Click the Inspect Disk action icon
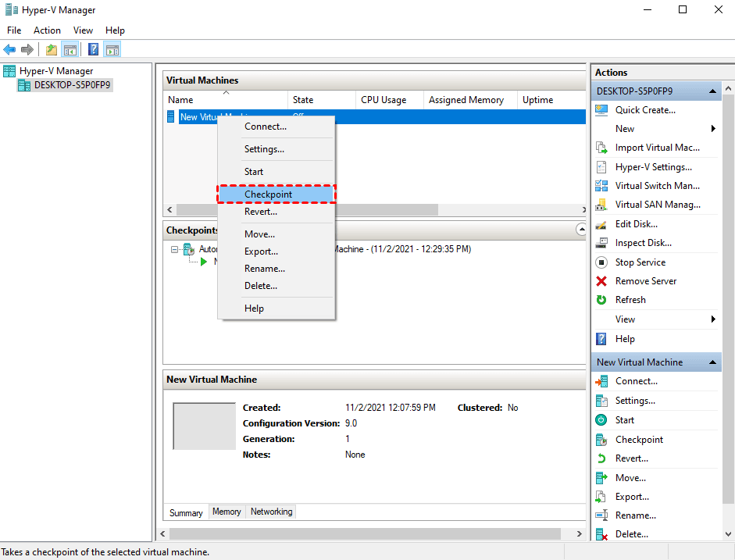Image resolution: width=735 pixels, height=560 pixels. [x=601, y=243]
